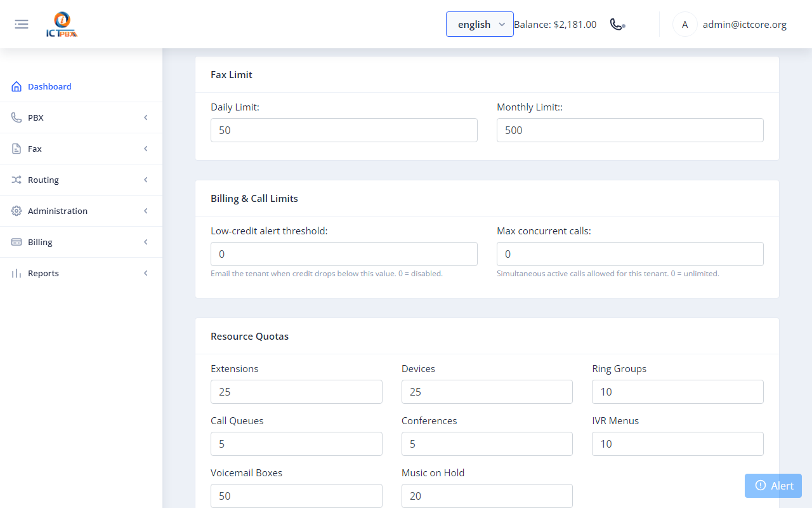
Task: Focus the Devices quota field
Action: tap(487, 392)
